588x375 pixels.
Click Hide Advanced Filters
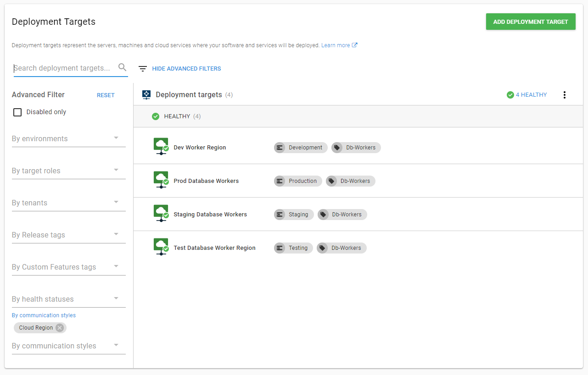tap(186, 69)
